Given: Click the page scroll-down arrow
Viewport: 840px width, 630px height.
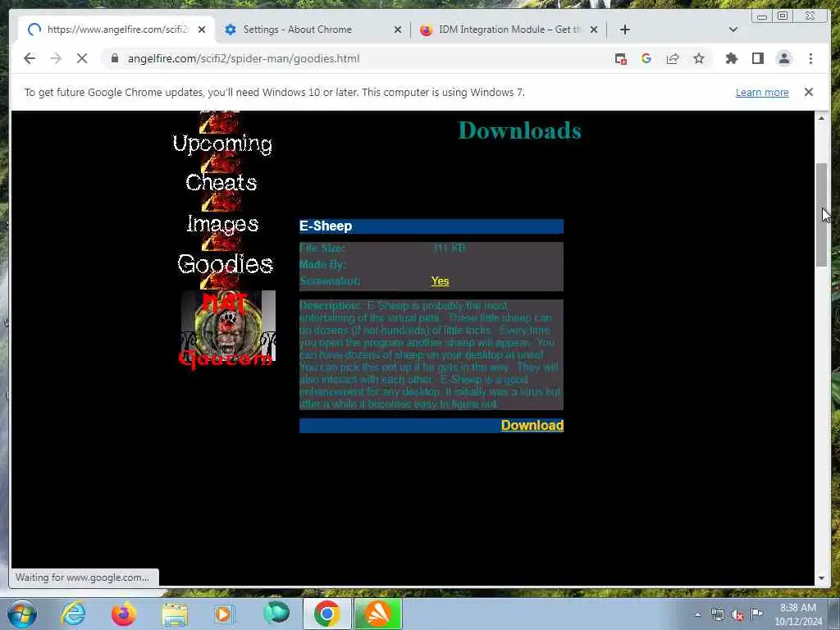Looking at the screenshot, I should click(x=821, y=578).
